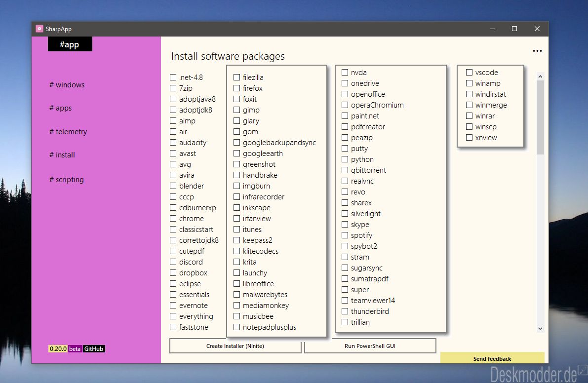Tick the inkscape checkbox
The width and height of the screenshot is (588, 383).
pyautogui.click(x=236, y=208)
